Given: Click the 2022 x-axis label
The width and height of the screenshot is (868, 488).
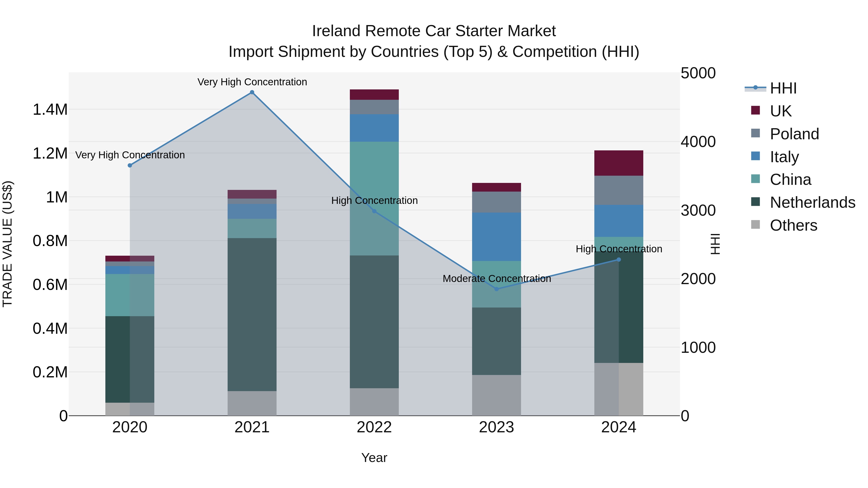Looking at the screenshot, I should [x=374, y=427].
